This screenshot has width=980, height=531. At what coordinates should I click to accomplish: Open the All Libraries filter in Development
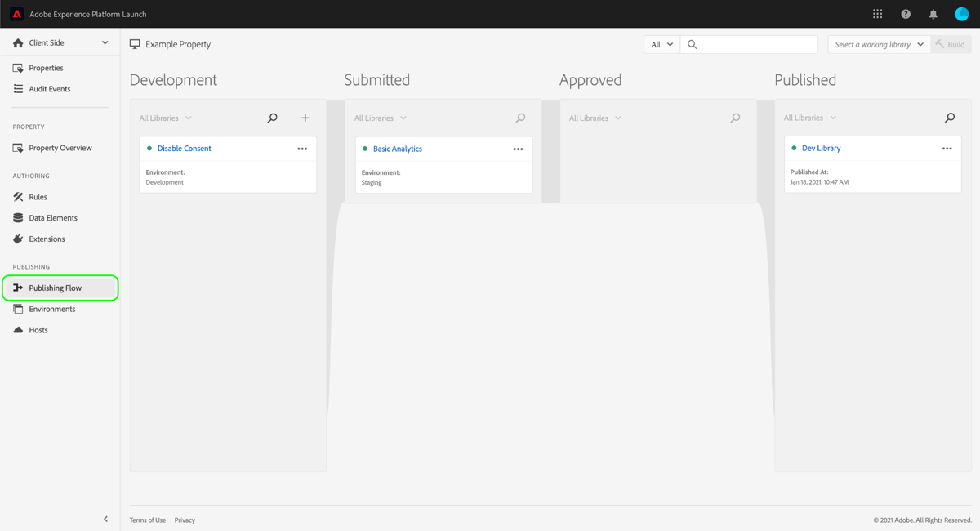pos(165,118)
